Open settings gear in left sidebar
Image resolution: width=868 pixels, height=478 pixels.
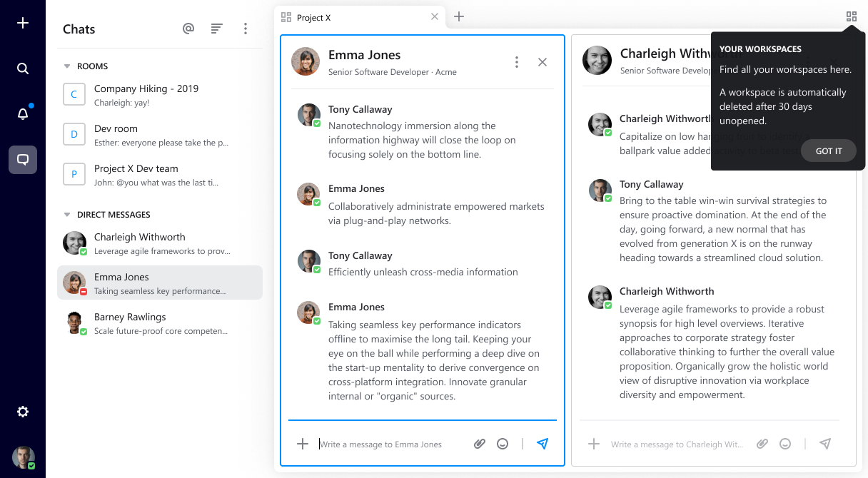click(23, 412)
